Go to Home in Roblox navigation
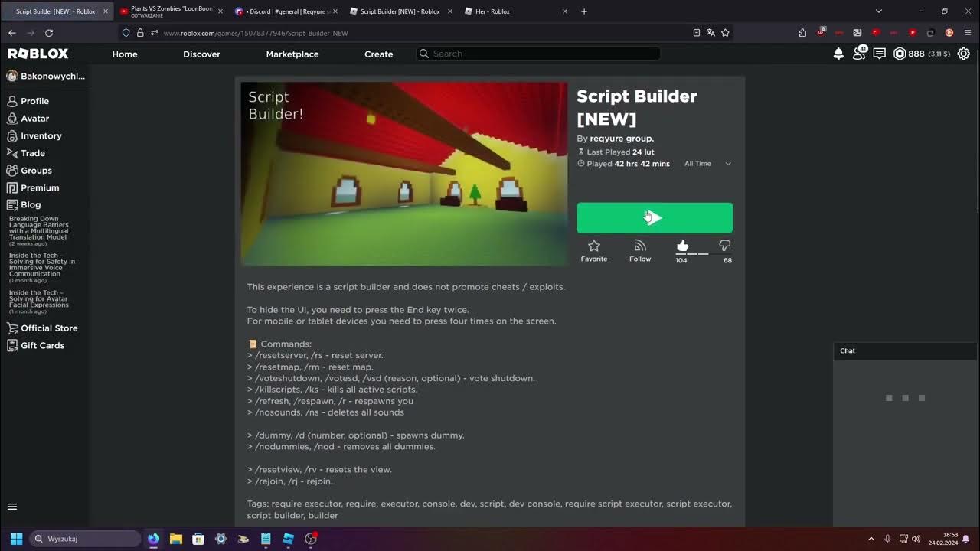980x551 pixels. point(125,54)
